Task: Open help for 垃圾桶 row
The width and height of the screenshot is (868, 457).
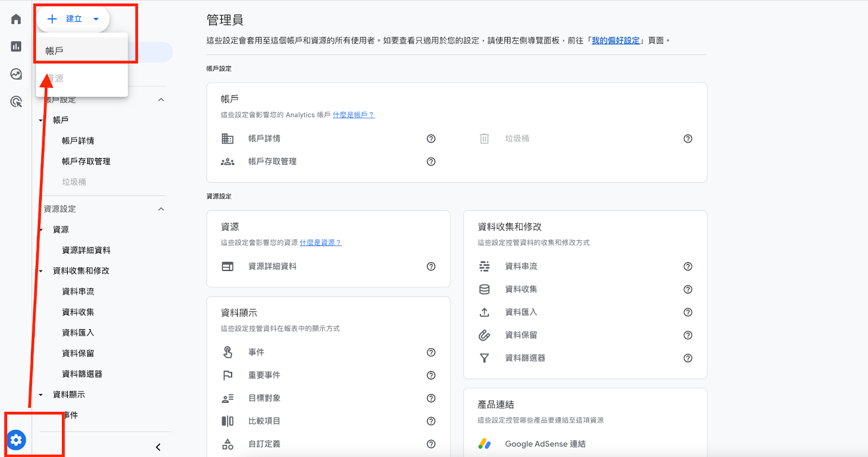Action: click(688, 139)
